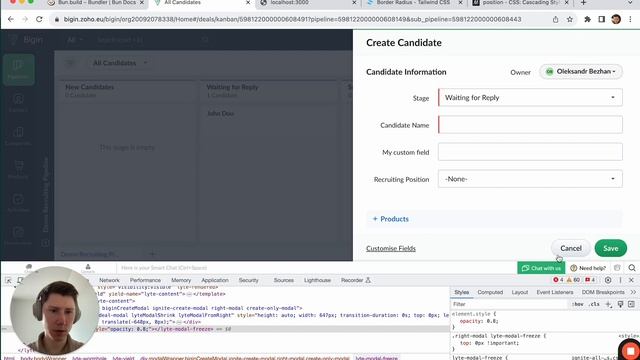The width and height of the screenshot is (640, 360).
Task: Open the All Candidates view dropdown
Action: coord(120,63)
